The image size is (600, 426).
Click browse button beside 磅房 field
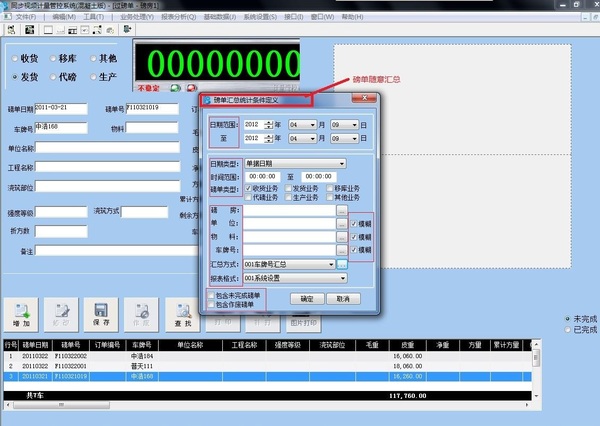pos(342,211)
